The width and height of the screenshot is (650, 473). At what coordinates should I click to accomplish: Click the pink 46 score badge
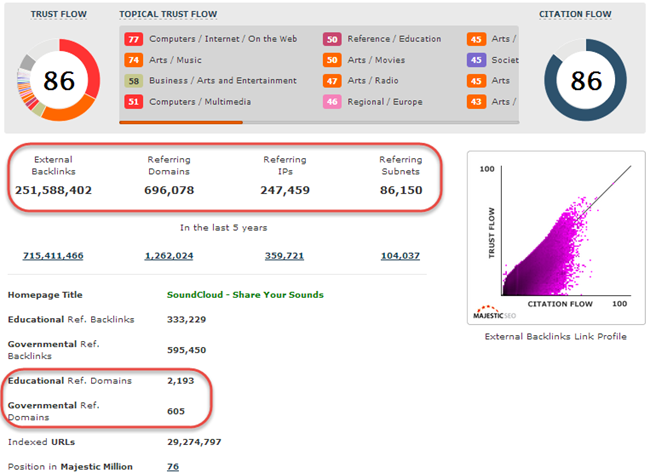coord(332,102)
